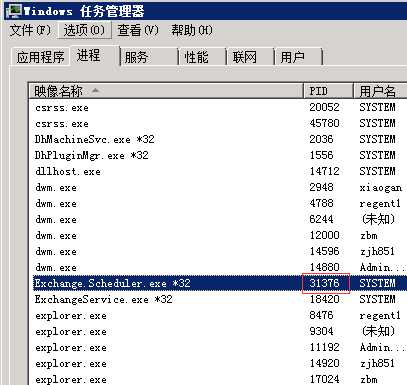Switch to the 应用程序 tab
The width and height of the screenshot is (407, 385).
pyautogui.click(x=41, y=57)
